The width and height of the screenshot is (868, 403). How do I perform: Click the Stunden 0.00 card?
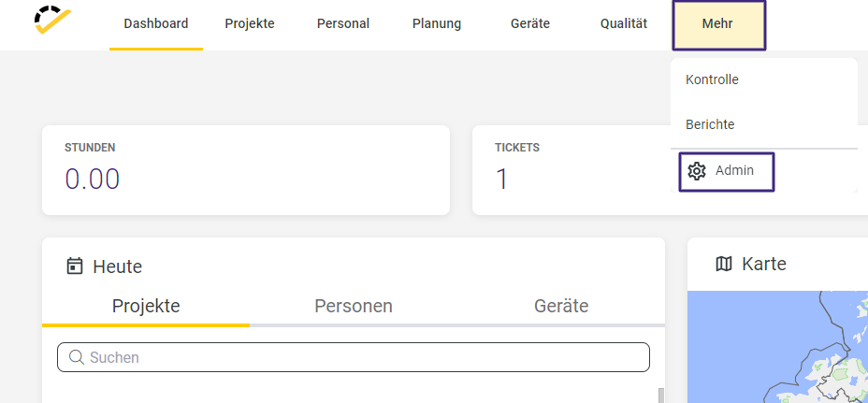pos(246,170)
